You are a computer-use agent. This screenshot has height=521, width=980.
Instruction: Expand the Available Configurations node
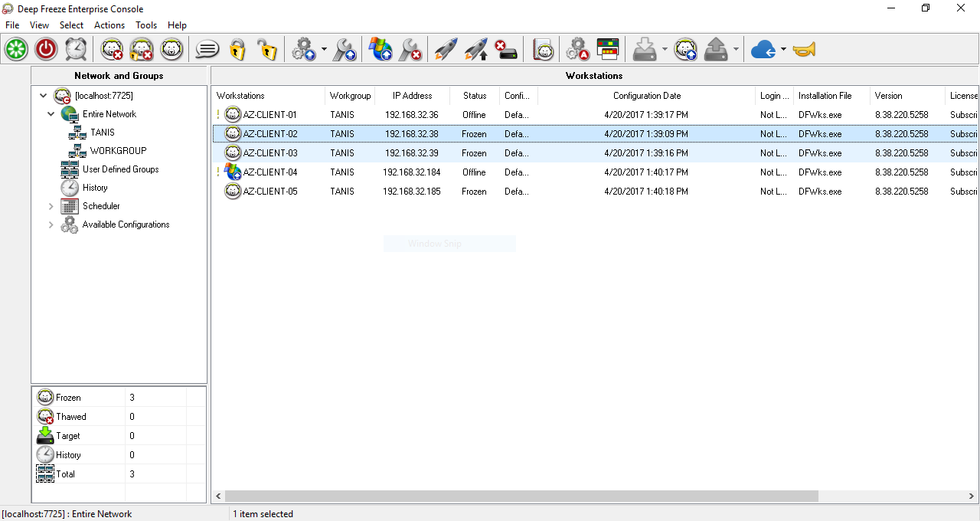[x=51, y=224]
